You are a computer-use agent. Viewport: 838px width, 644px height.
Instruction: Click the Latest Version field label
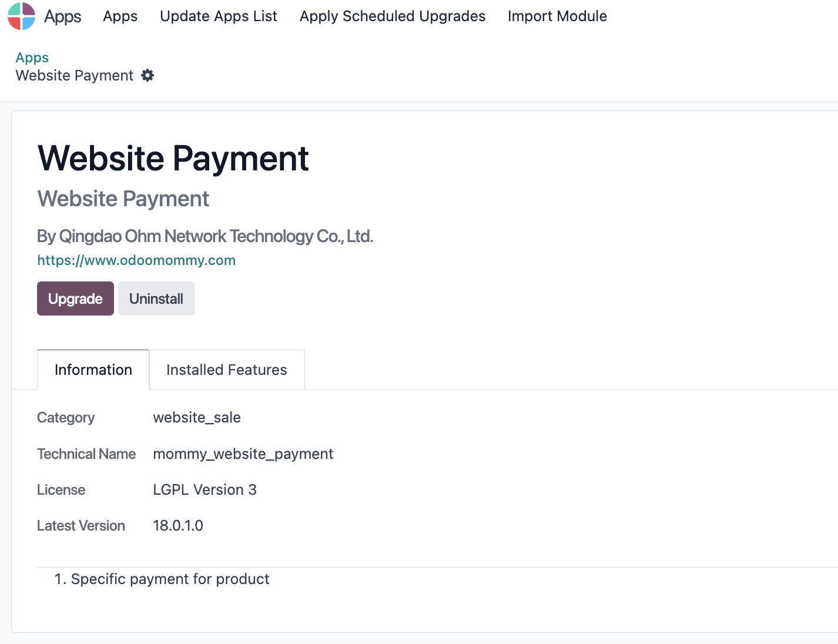pyautogui.click(x=81, y=525)
